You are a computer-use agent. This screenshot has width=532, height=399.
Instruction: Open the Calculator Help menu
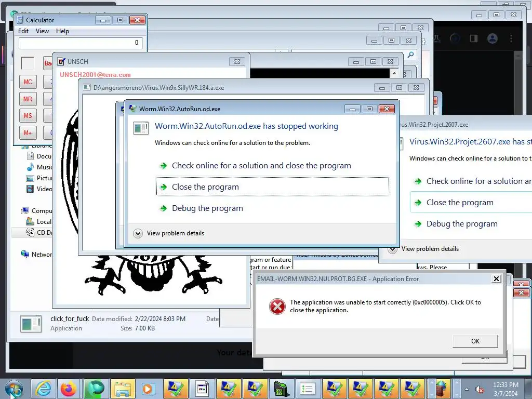point(62,31)
